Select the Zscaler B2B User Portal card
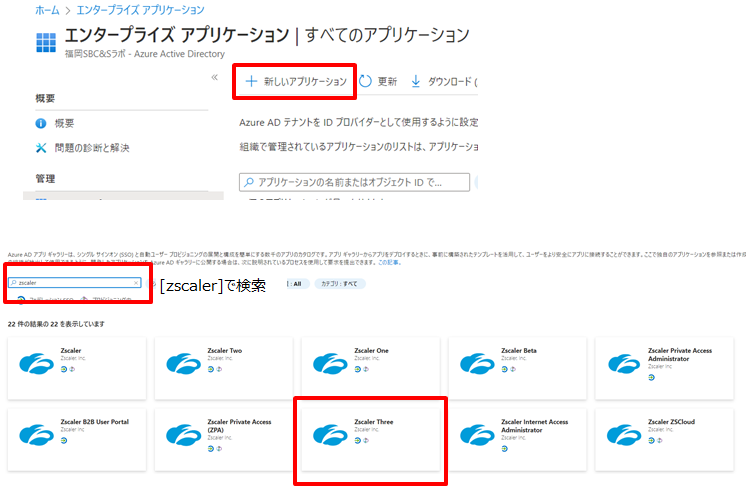Screen dimensions: 746x486 (x=77, y=440)
